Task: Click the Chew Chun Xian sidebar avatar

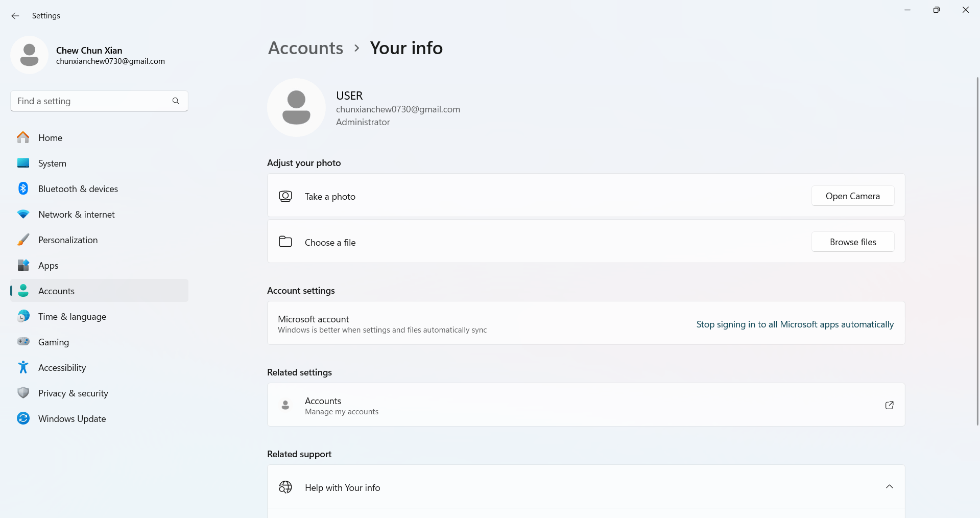Action: pyautogui.click(x=29, y=55)
